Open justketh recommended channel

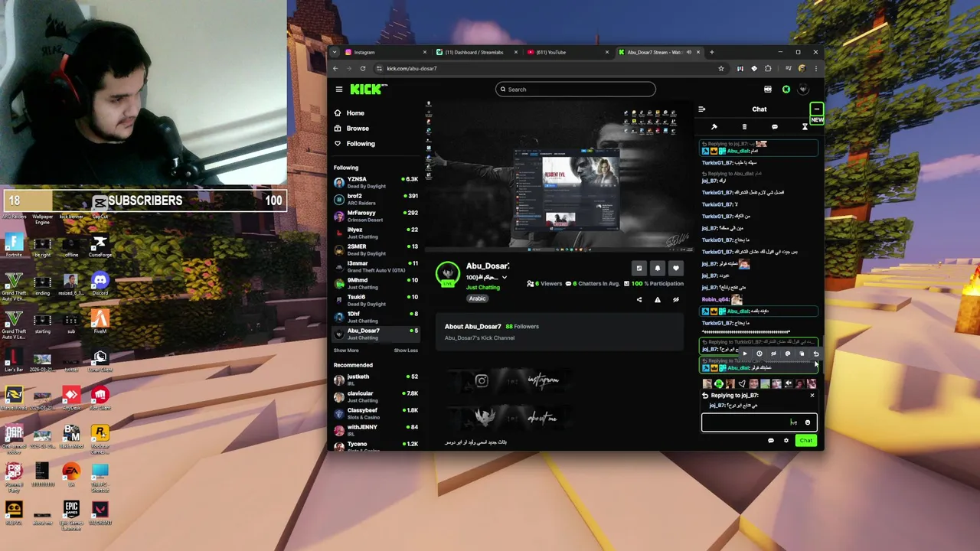tap(376, 380)
